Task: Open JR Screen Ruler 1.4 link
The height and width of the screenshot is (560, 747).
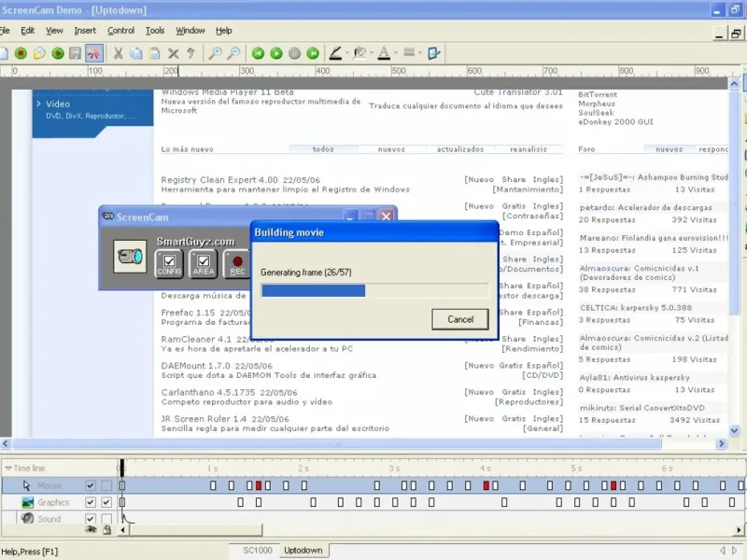Action: pos(204,419)
